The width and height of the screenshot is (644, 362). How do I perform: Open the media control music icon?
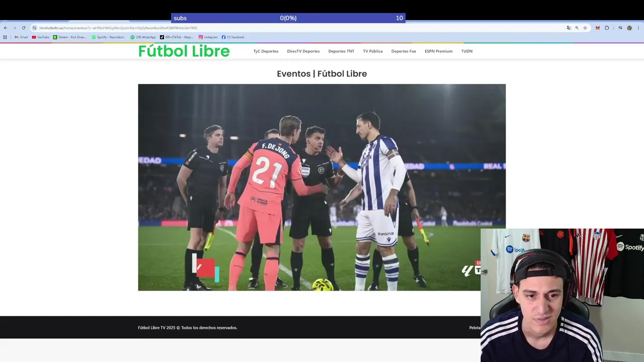620,28
